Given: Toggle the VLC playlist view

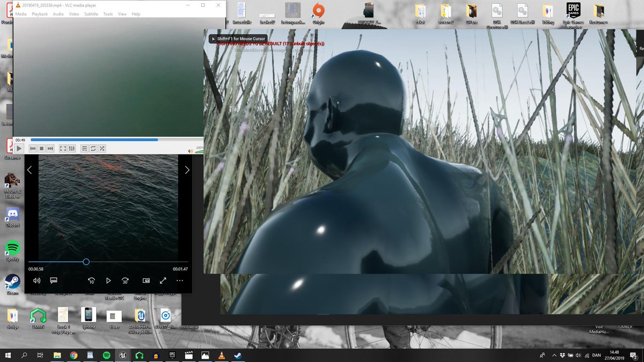Looking at the screenshot, I should click(84, 148).
